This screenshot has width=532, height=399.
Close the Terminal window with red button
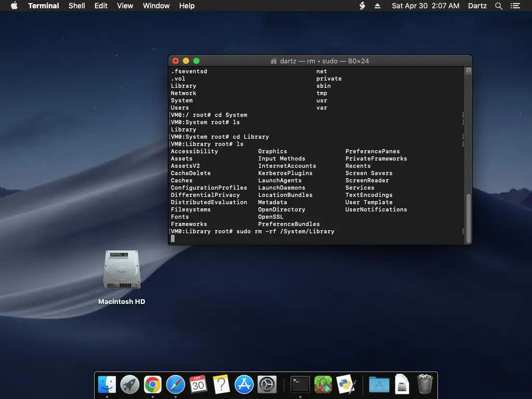[x=176, y=61]
